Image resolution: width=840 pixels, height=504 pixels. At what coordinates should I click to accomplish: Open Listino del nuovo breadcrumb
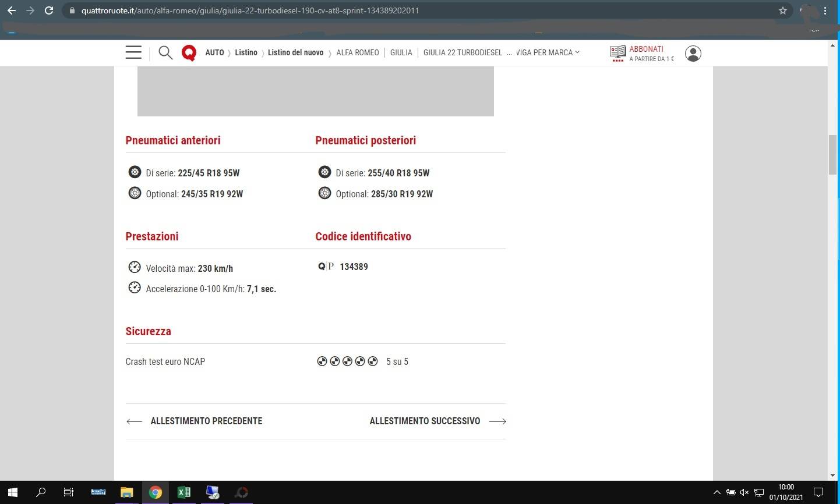pyautogui.click(x=295, y=52)
